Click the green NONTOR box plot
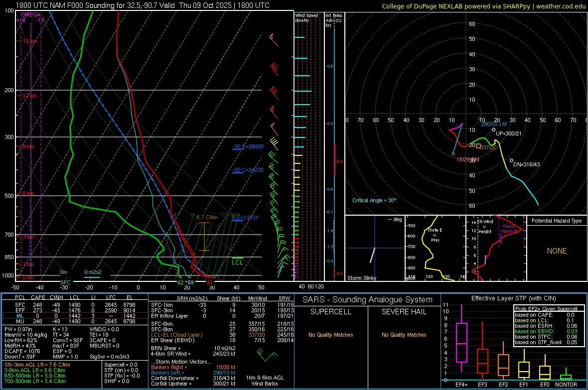 point(566,375)
